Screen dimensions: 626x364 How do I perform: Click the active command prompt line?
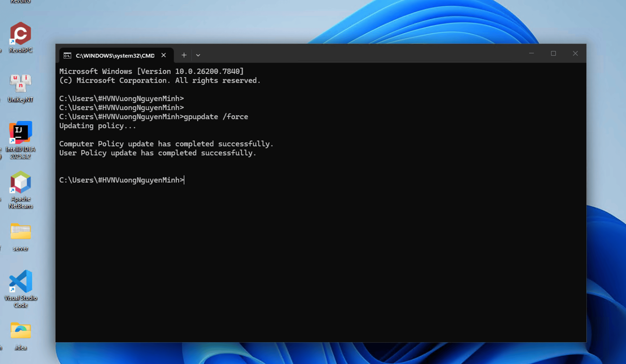[121, 180]
